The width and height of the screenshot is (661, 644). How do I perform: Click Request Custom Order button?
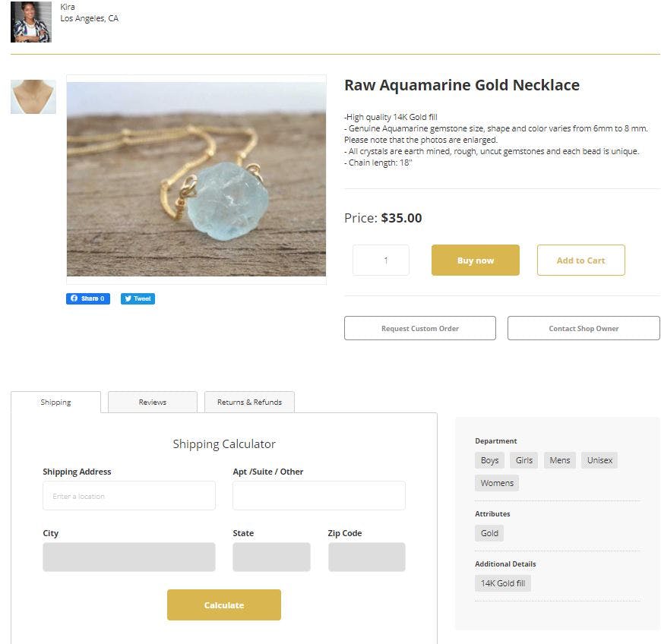[x=419, y=328]
